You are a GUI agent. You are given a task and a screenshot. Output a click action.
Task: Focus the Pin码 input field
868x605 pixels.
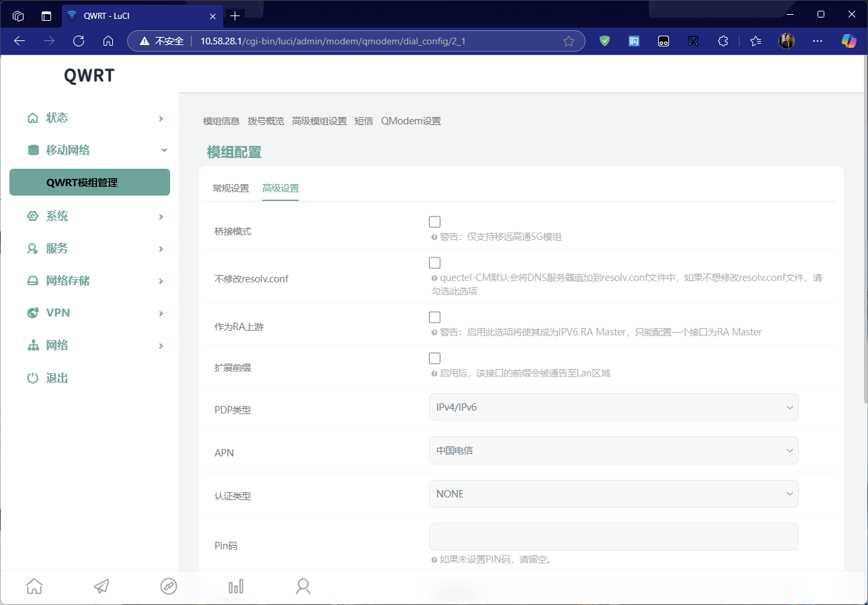pyautogui.click(x=613, y=537)
